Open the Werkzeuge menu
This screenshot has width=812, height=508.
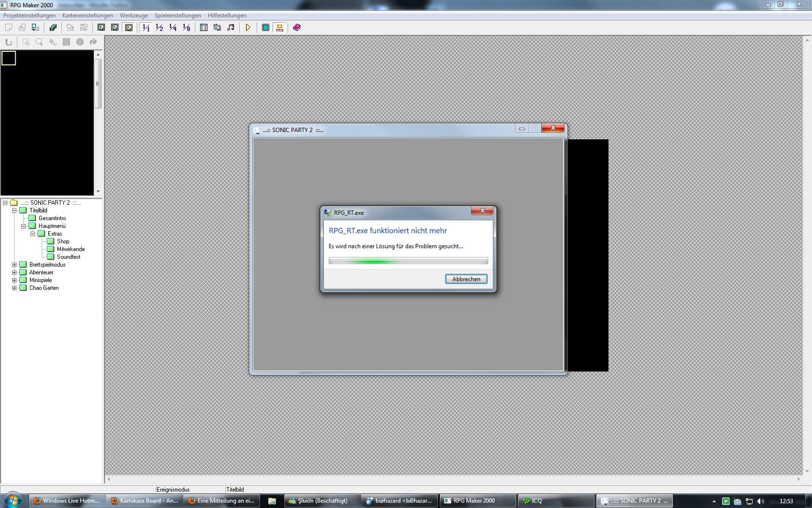(x=133, y=15)
